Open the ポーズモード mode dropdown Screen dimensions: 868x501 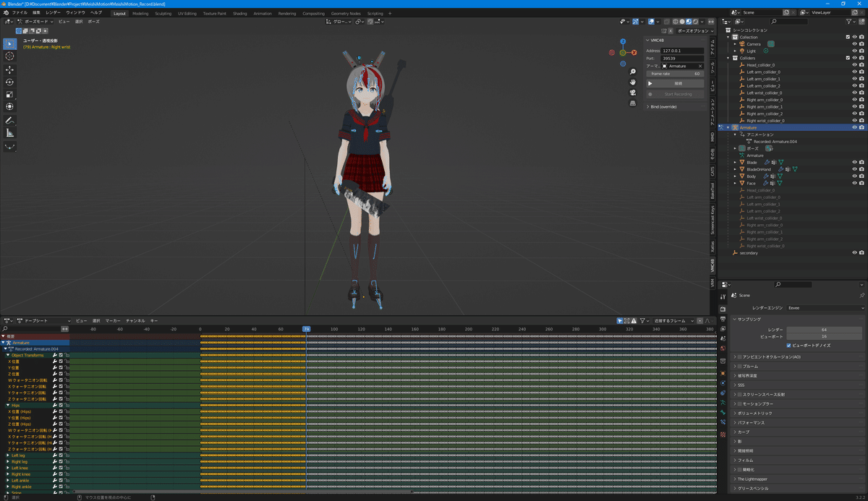(x=35, y=22)
